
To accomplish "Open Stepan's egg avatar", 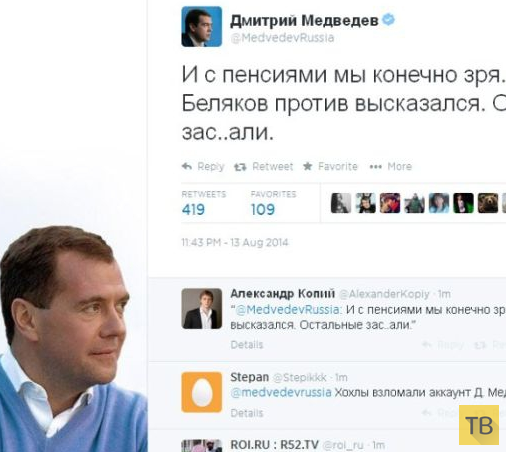I will [202, 392].
